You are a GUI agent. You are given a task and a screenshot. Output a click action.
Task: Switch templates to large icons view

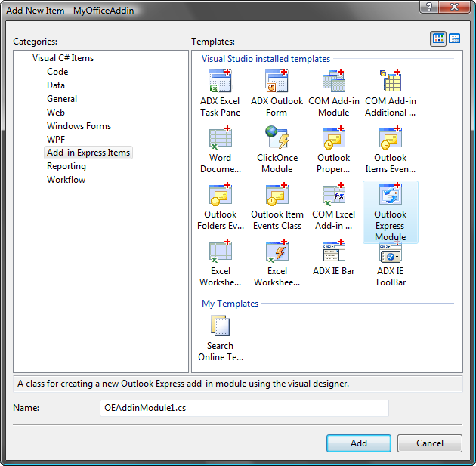(438, 39)
